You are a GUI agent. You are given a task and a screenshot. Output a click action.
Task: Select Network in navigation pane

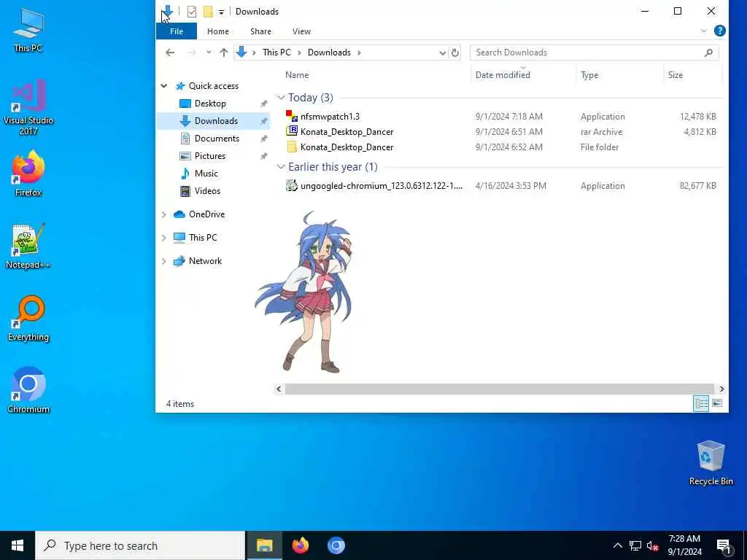(205, 261)
